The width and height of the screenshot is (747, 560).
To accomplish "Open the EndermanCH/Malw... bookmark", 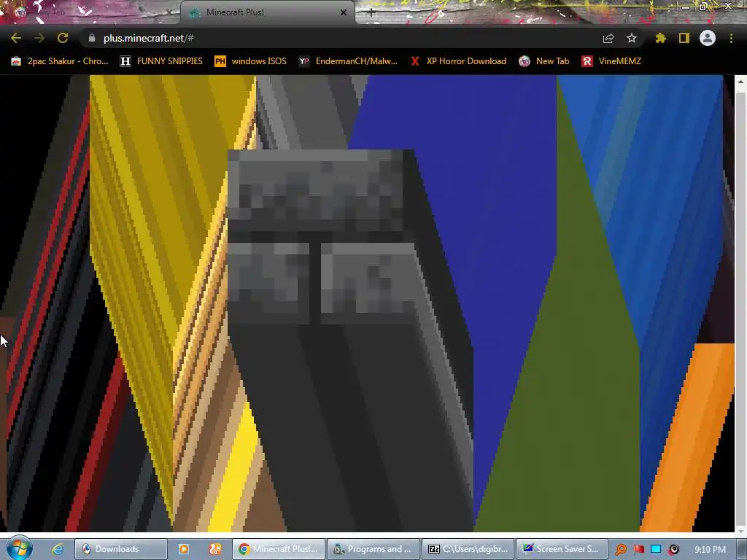I will pyautogui.click(x=348, y=61).
